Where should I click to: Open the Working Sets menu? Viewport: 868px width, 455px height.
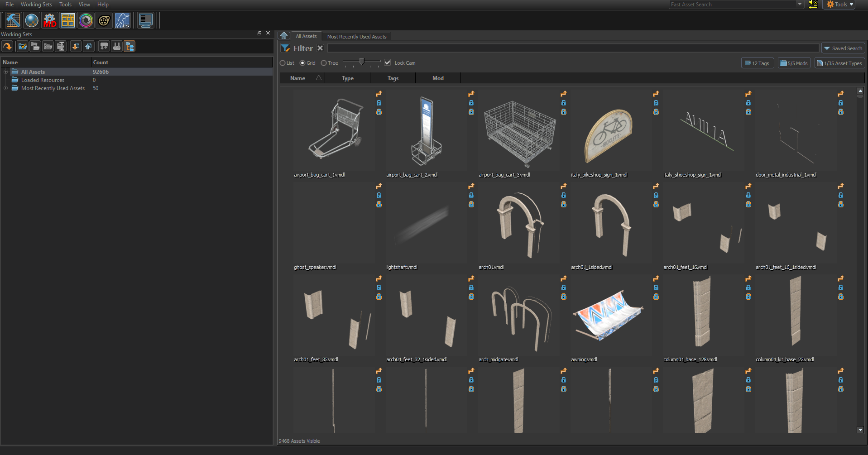pos(36,5)
